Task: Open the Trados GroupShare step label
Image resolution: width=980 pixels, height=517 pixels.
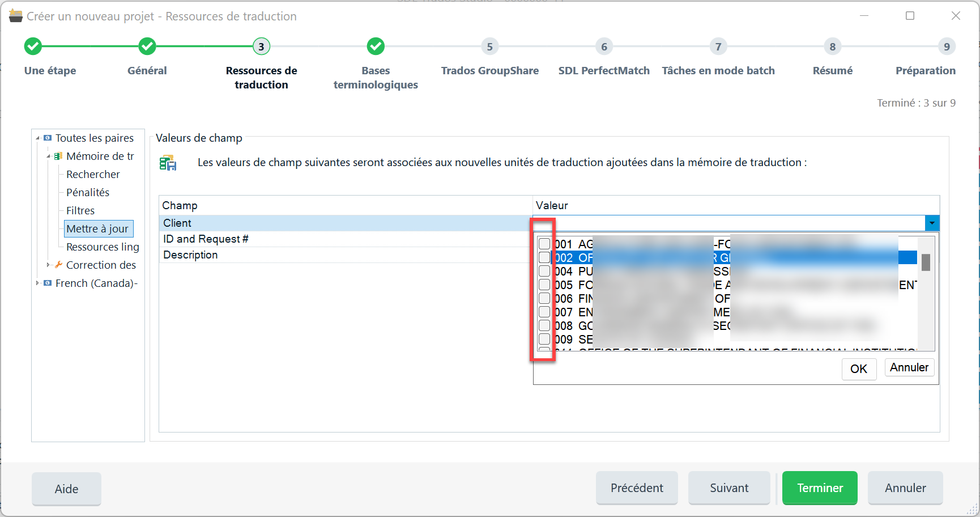Action: pyautogui.click(x=490, y=70)
